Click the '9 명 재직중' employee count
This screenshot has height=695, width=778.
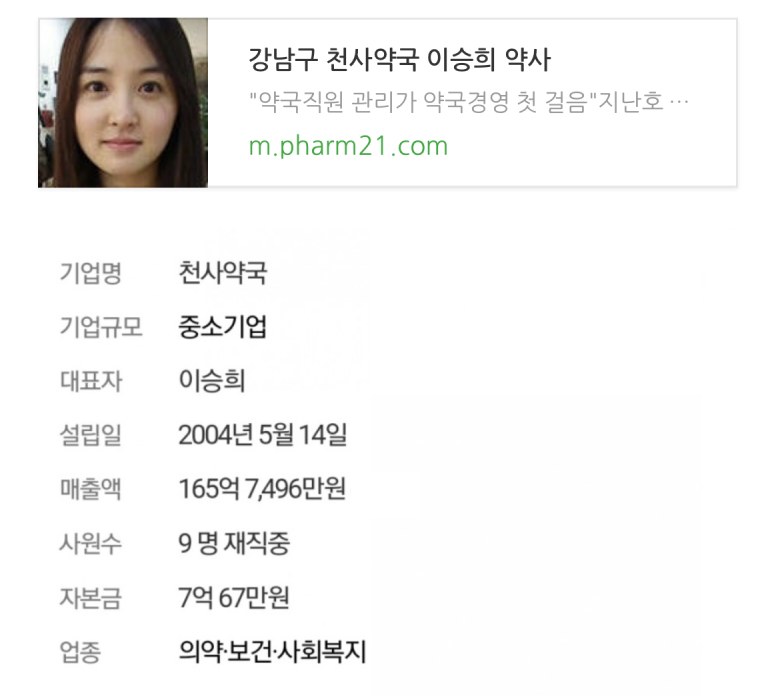pos(234,543)
